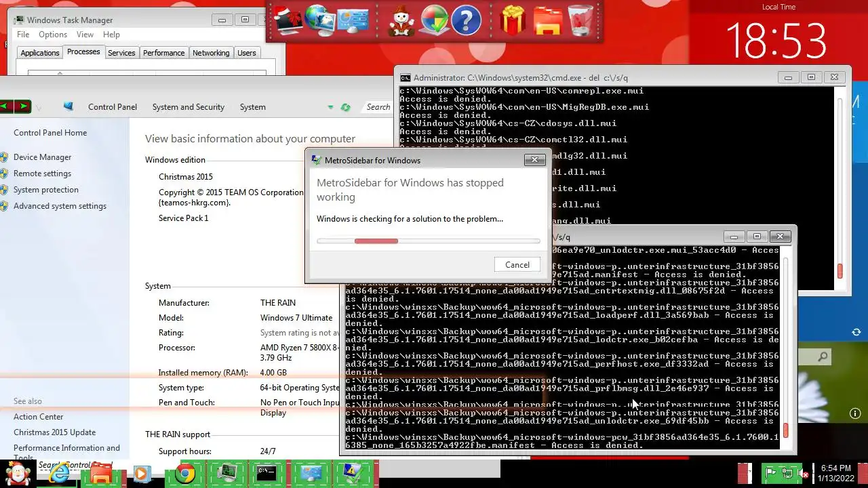Screen dimensions: 868x488
Task: Click the System breadcrumb in address bar
Action: [252, 107]
